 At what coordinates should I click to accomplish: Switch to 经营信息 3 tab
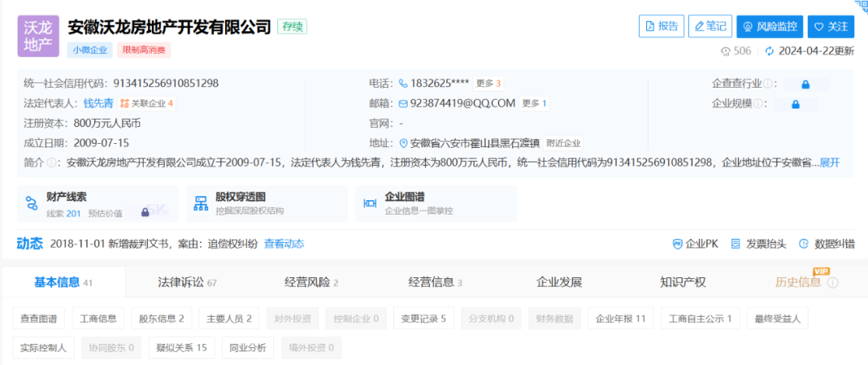tap(435, 282)
